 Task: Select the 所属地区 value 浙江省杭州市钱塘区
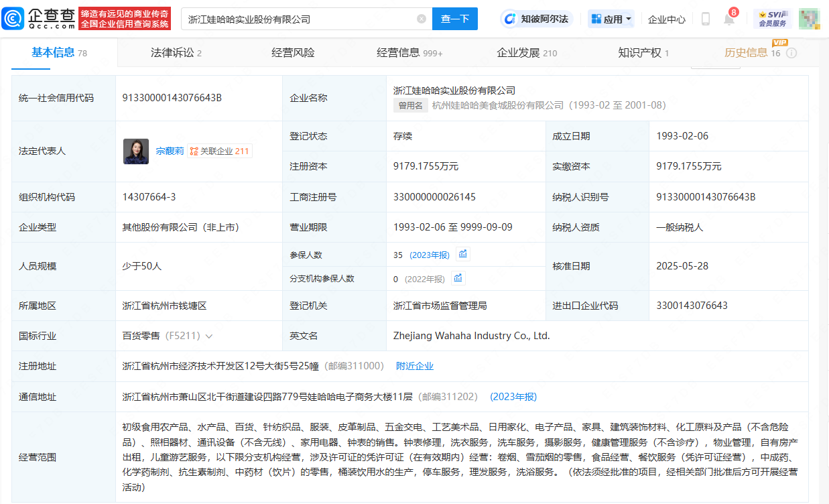point(165,306)
